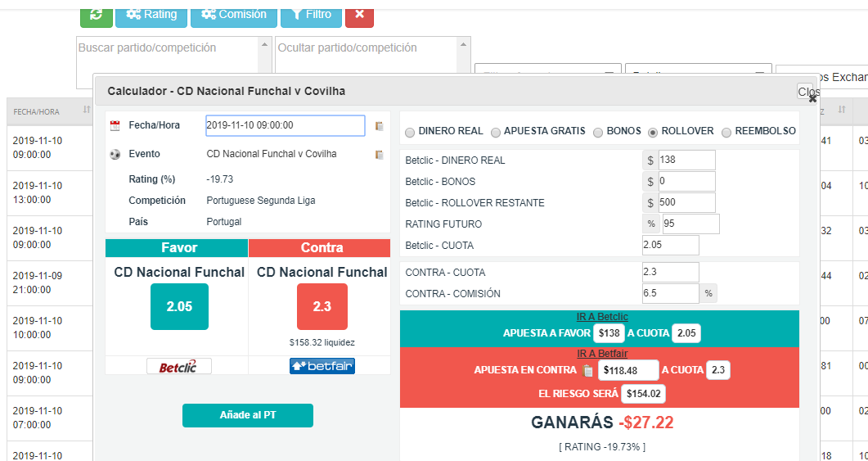The height and width of the screenshot is (461, 868).
Task: Select the DINERO REAL radio option
Action: 410,133
